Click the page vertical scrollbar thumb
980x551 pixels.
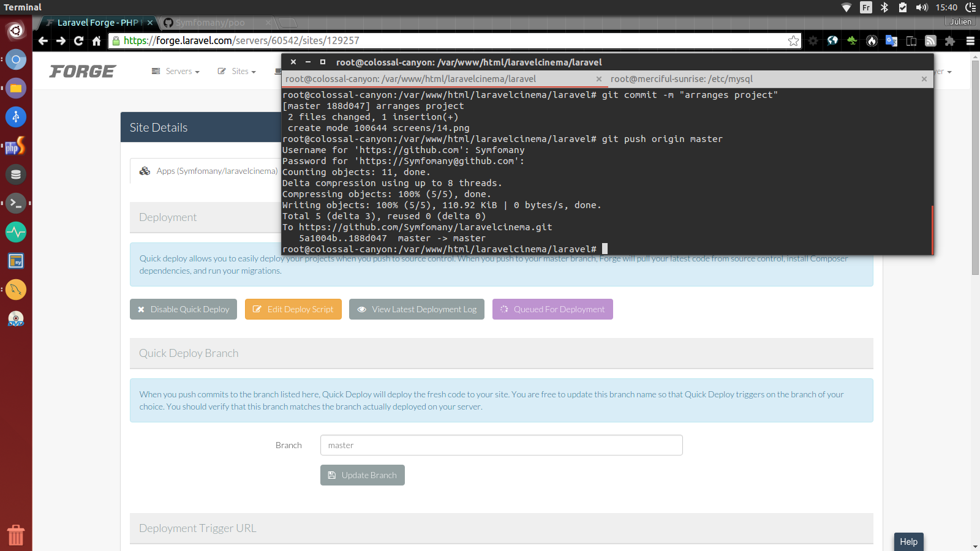click(975, 168)
